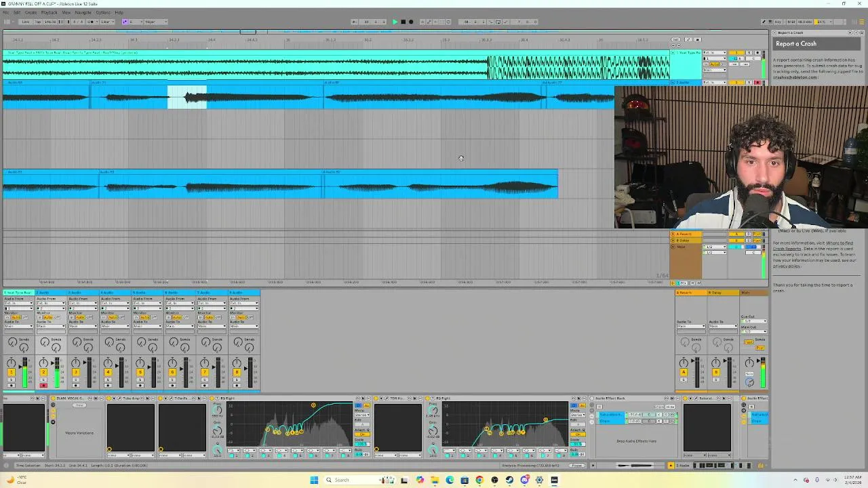Arm track 5 for recording

pos(140,386)
